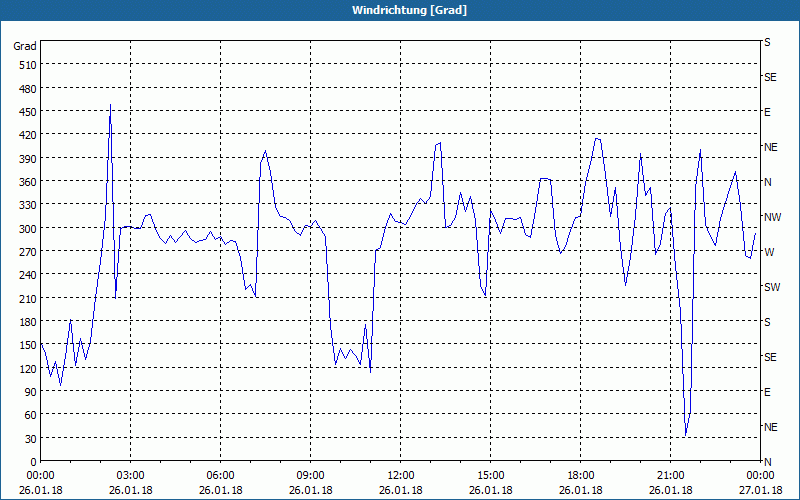Pick the 12:00 time axis label
This screenshot has width=800, height=500.
(x=401, y=476)
